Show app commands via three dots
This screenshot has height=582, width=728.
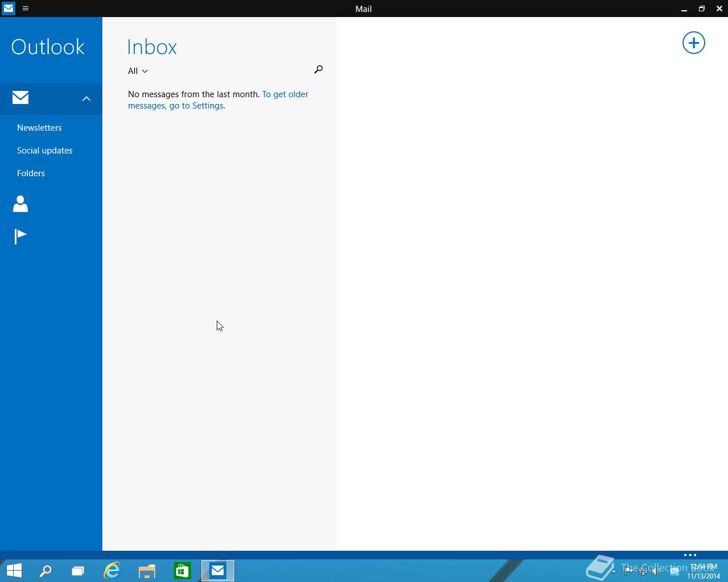[x=690, y=555]
